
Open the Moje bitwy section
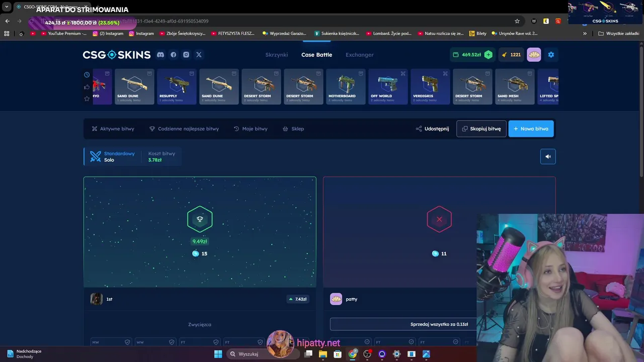(251, 129)
